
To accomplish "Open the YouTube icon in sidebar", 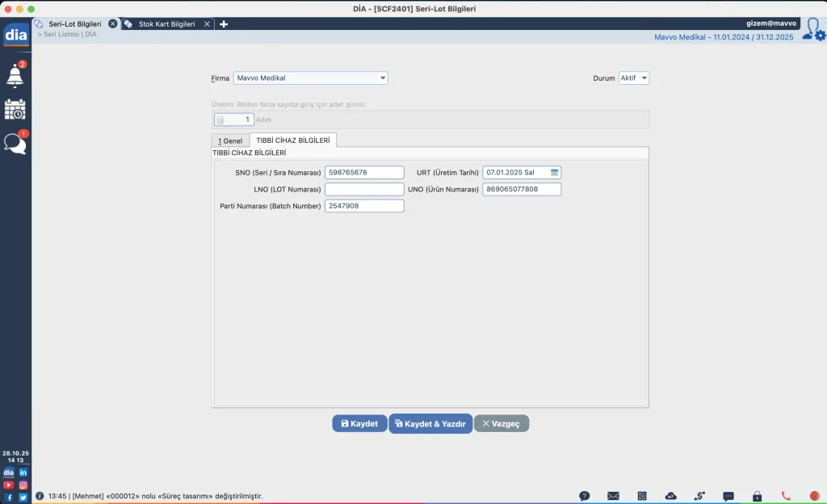I will 8,485.
